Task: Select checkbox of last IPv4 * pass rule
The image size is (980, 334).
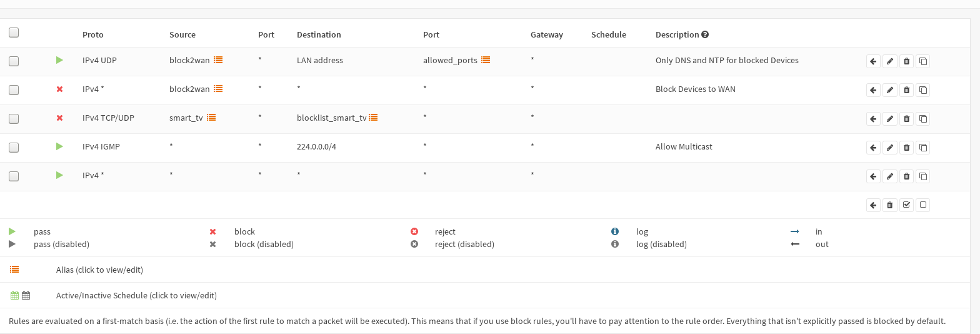Action: pos(14,176)
